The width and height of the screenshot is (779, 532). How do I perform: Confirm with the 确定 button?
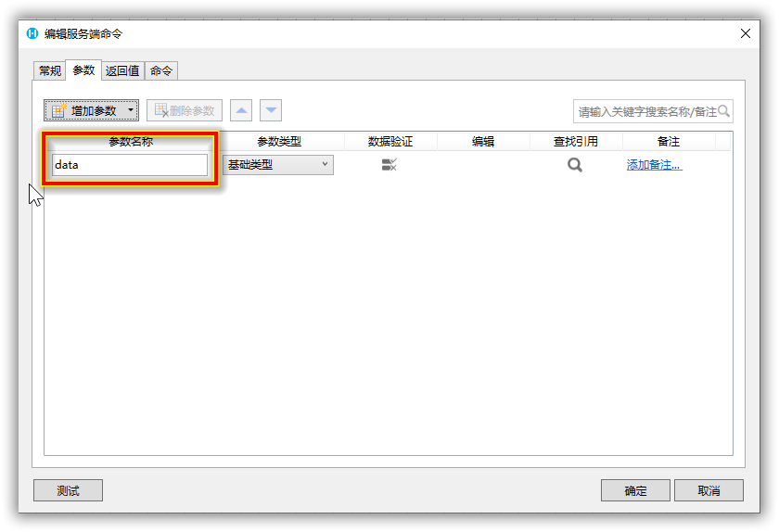point(635,490)
